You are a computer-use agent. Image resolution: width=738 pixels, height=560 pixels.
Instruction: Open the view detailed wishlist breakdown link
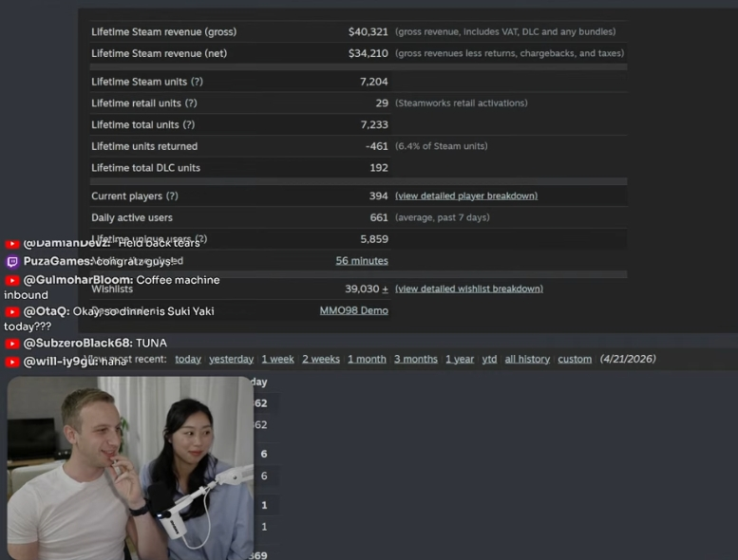pos(469,289)
